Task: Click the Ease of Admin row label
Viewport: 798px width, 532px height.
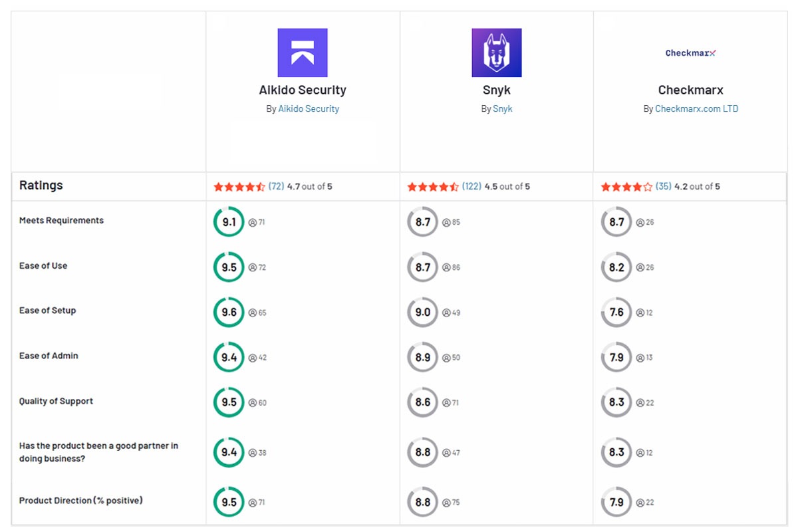Action: pyautogui.click(x=49, y=356)
